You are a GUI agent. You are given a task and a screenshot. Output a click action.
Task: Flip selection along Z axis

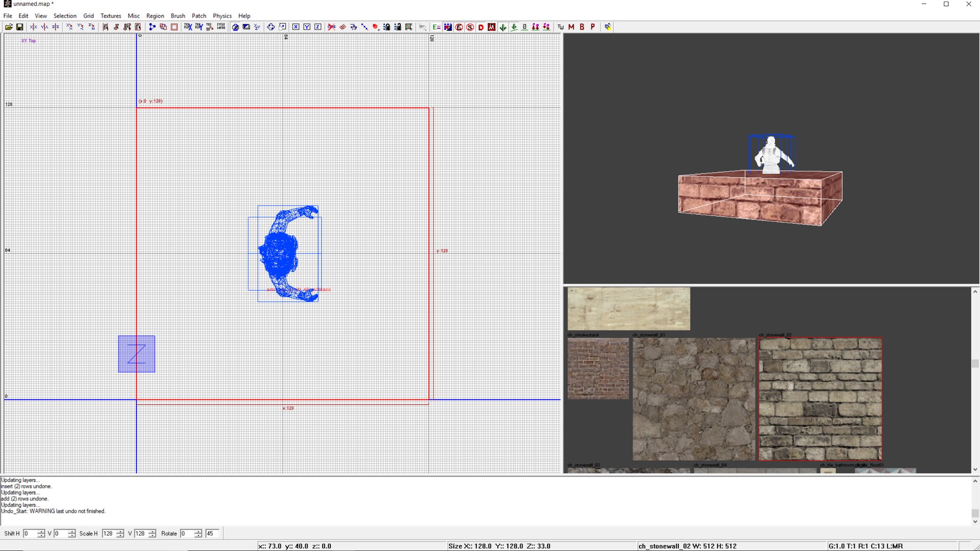[56, 27]
